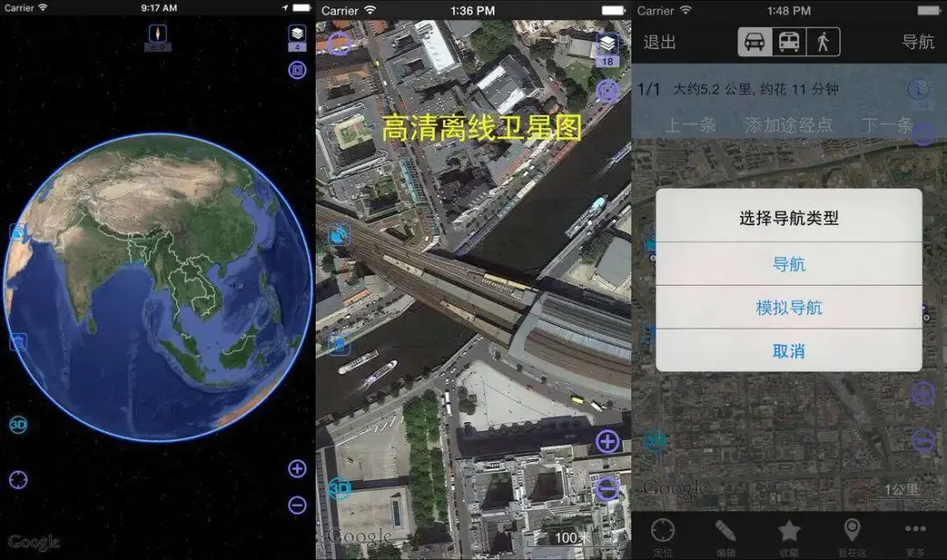Open 定位 locate tab

663,537
